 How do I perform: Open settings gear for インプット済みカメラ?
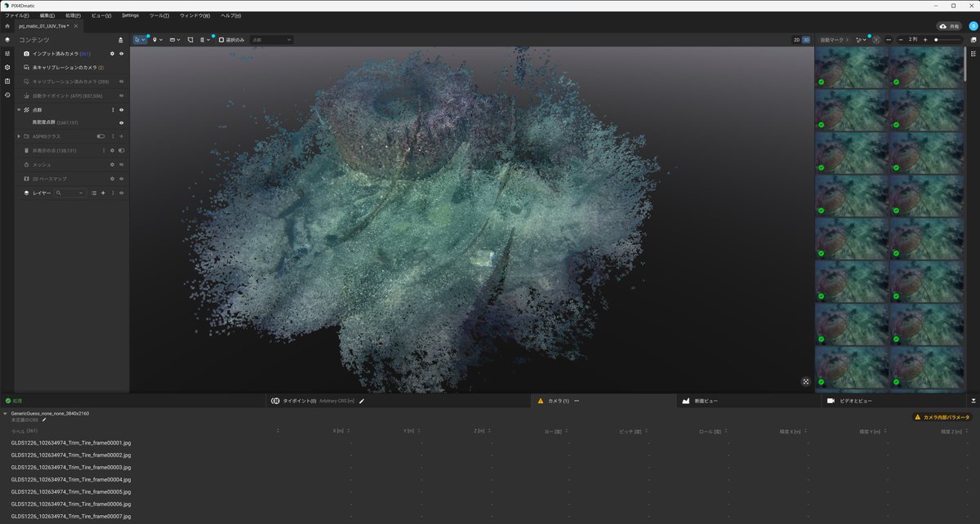point(113,54)
